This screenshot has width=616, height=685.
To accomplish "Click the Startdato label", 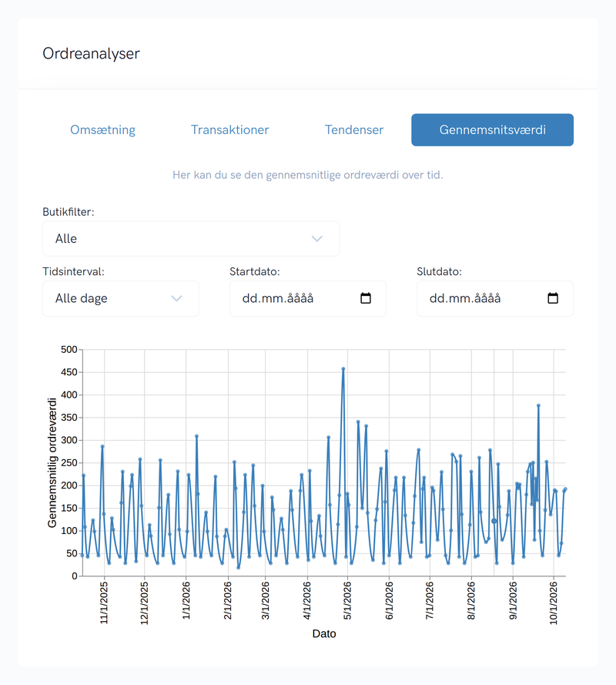I will tap(255, 271).
